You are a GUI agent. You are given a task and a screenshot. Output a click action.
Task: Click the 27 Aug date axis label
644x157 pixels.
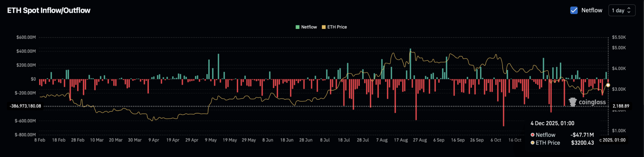coord(420,140)
